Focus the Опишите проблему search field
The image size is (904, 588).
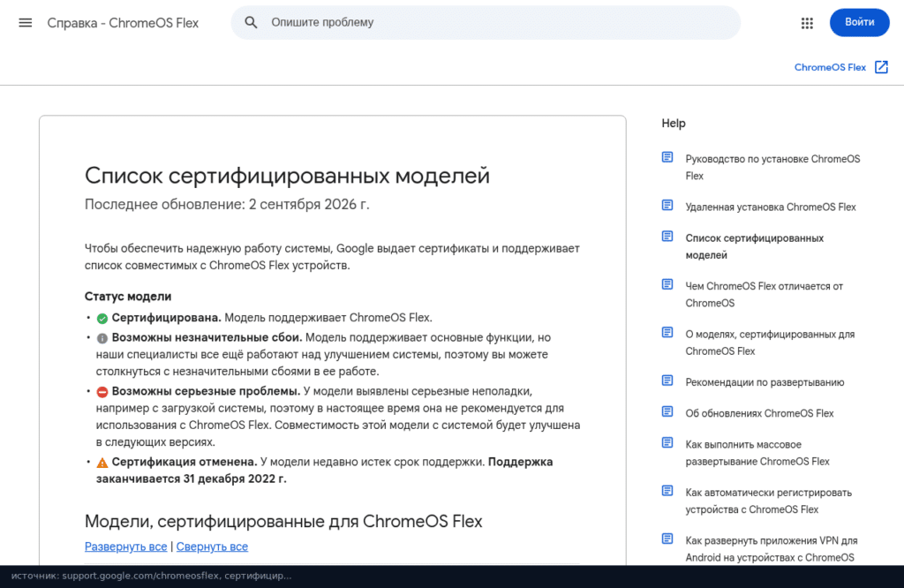486,22
